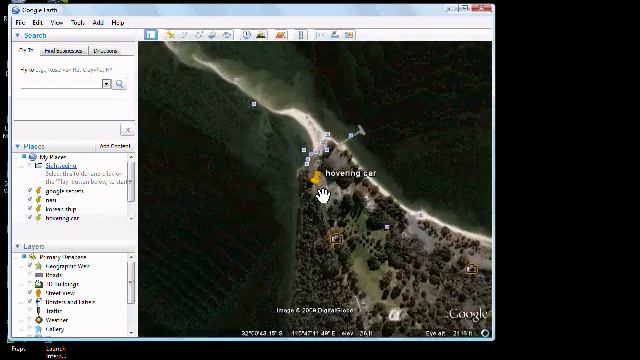Toggle sunlight across the landscape icon

click(261, 35)
